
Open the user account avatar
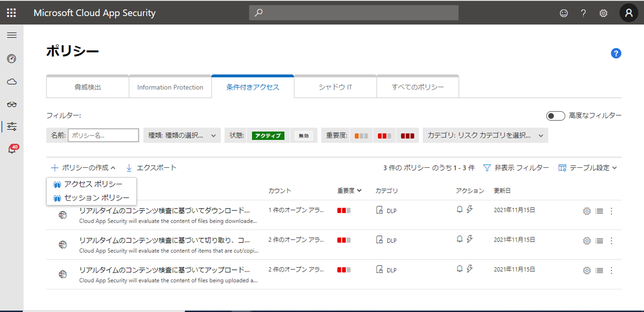(x=629, y=13)
